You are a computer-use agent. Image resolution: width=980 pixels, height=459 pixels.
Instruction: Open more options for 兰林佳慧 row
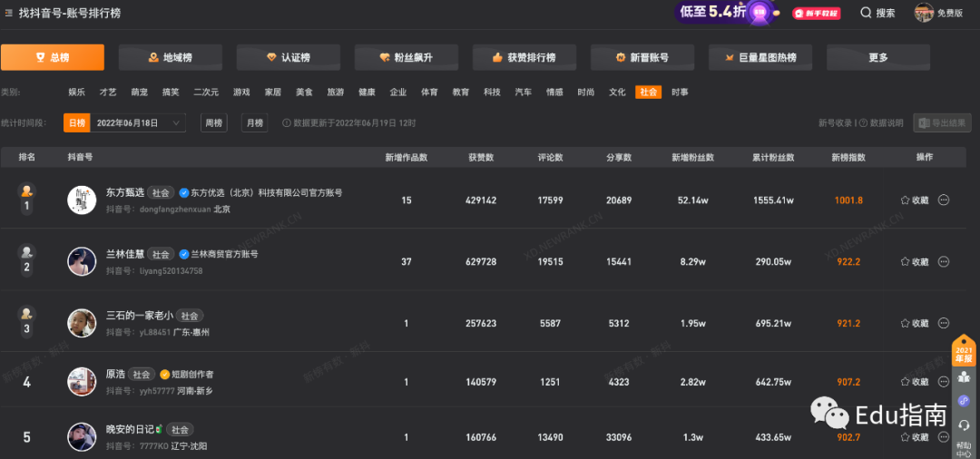[944, 261]
